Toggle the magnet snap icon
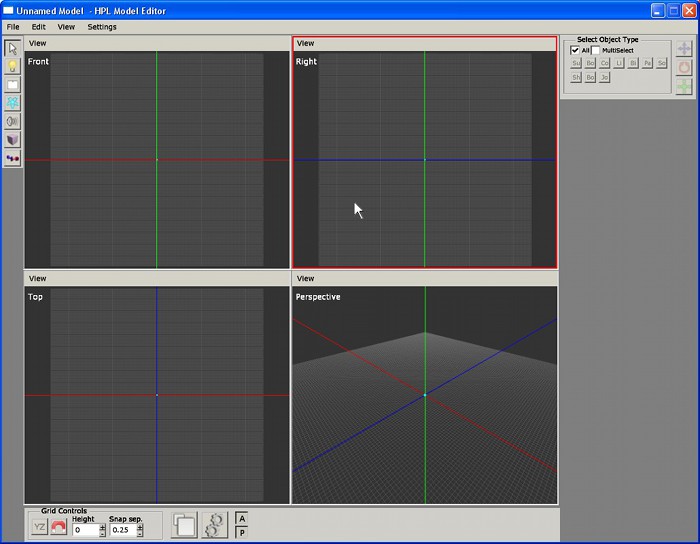 pos(59,527)
